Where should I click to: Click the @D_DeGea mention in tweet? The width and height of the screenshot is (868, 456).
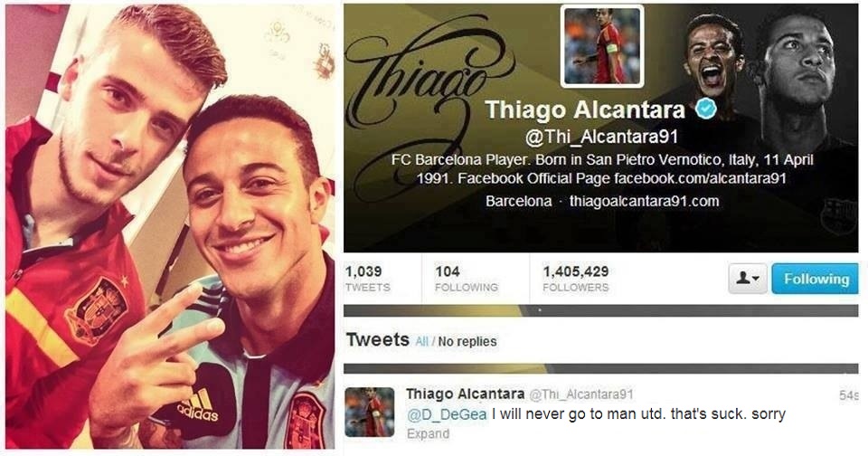(x=447, y=414)
